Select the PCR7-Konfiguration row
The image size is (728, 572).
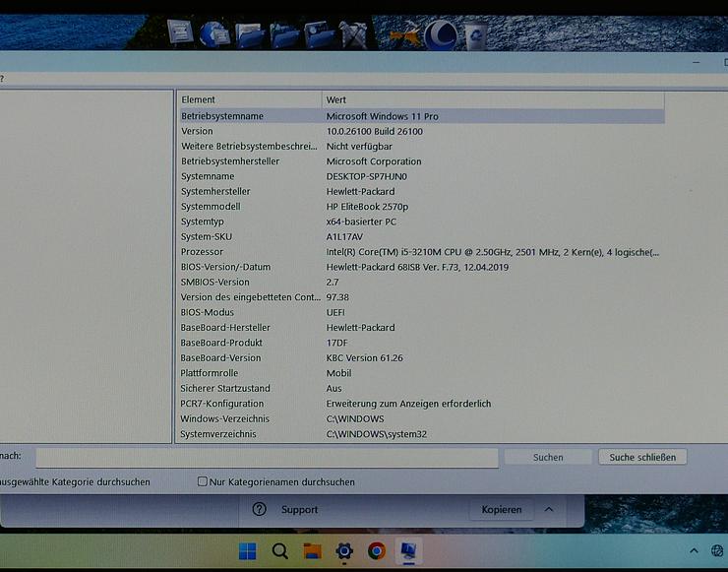point(222,404)
